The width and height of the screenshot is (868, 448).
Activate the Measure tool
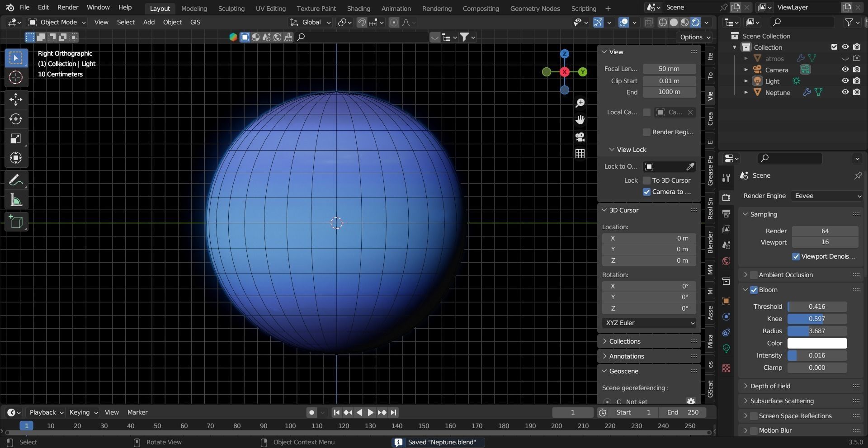click(16, 200)
